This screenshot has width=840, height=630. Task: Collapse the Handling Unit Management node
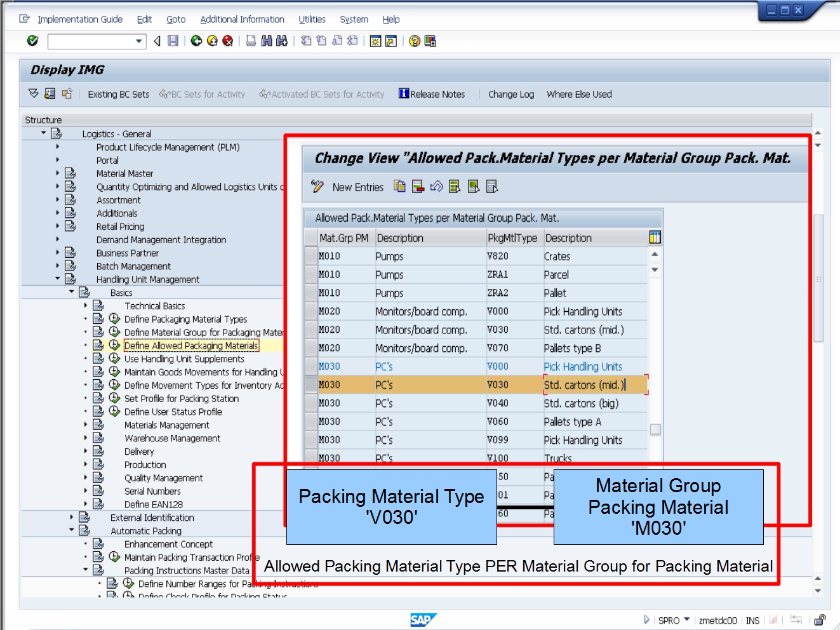57,279
